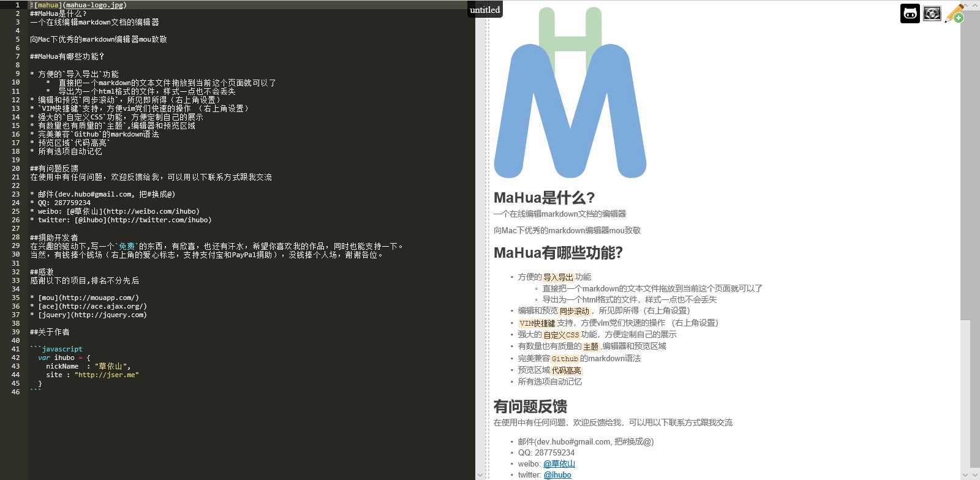
Task: Click editor line with weibo.com/ihubo URL
Action: [x=115, y=211]
